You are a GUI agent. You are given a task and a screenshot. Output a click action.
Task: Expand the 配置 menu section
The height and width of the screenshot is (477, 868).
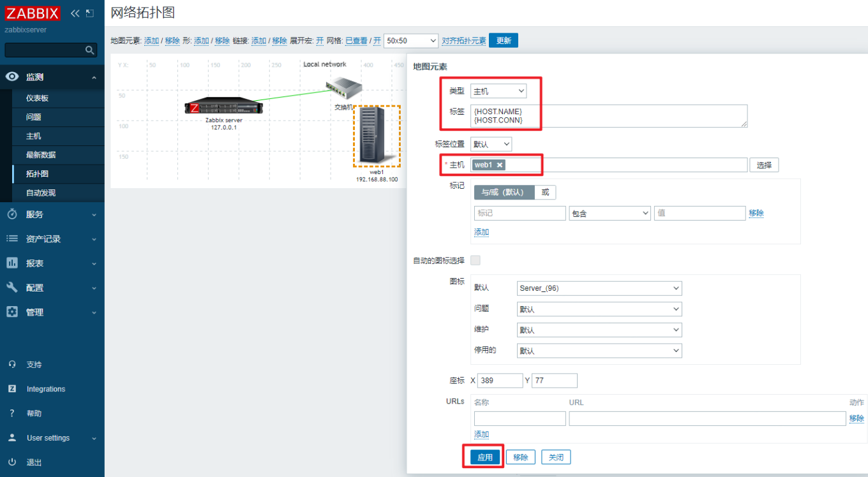point(94,288)
